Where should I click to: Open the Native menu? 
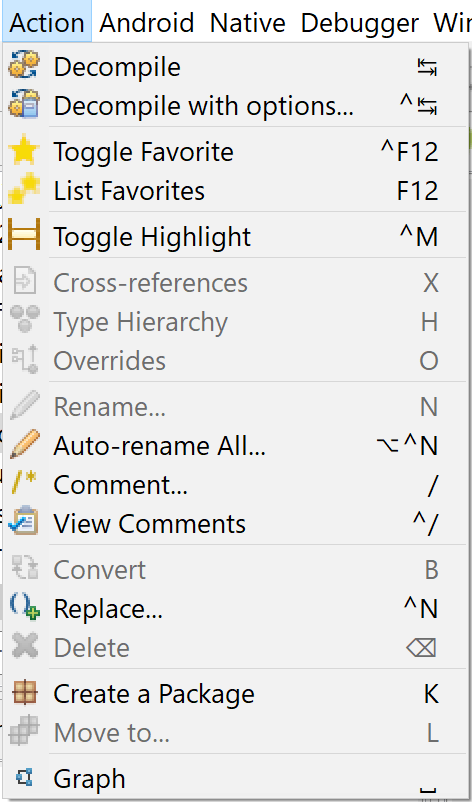248,23
